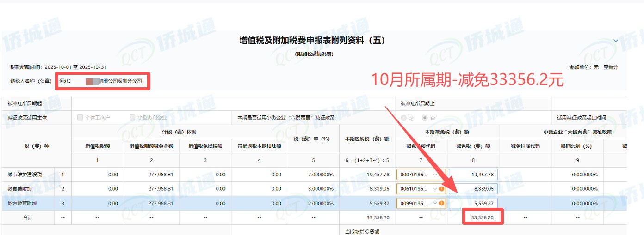Click the 税（费）种 column header
This screenshot has height=235, width=644.
(x=36, y=146)
